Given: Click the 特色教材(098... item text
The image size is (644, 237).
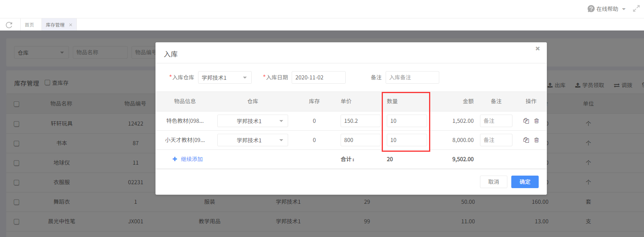Looking at the screenshot, I should click(185, 121).
